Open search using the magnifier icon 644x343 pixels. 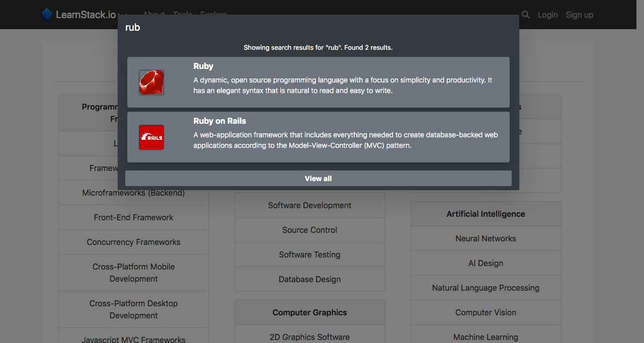click(525, 15)
